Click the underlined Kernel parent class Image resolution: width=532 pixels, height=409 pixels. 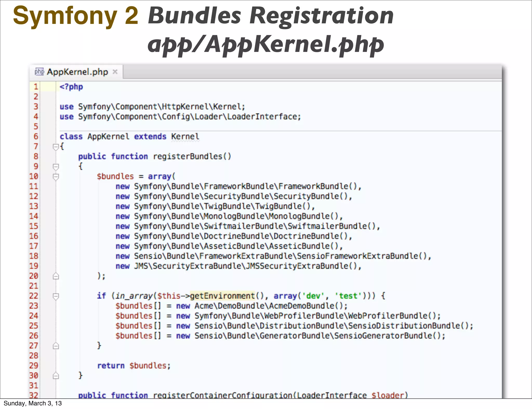tap(185, 137)
